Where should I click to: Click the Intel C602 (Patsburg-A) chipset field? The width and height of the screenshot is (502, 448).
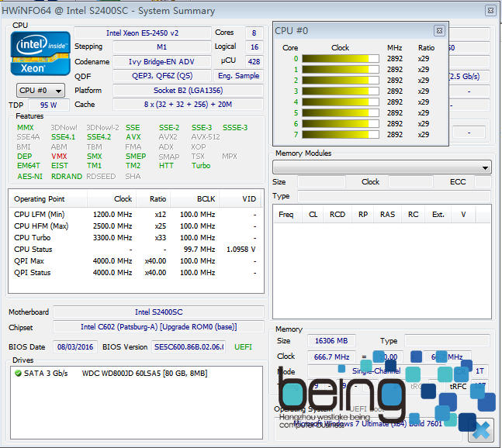pyautogui.click(x=158, y=327)
